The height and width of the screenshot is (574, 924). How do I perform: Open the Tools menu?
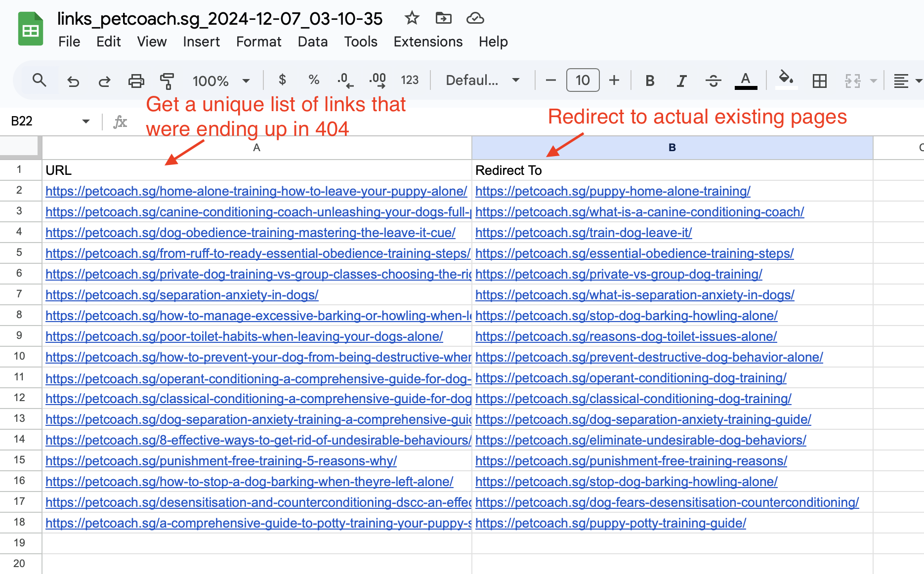click(x=361, y=41)
